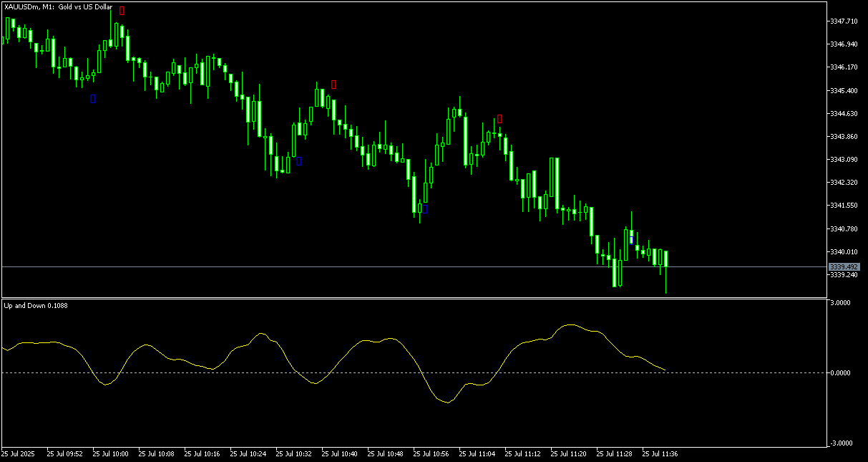Click the '25 Jul 10:32' time label

pyautogui.click(x=294, y=454)
